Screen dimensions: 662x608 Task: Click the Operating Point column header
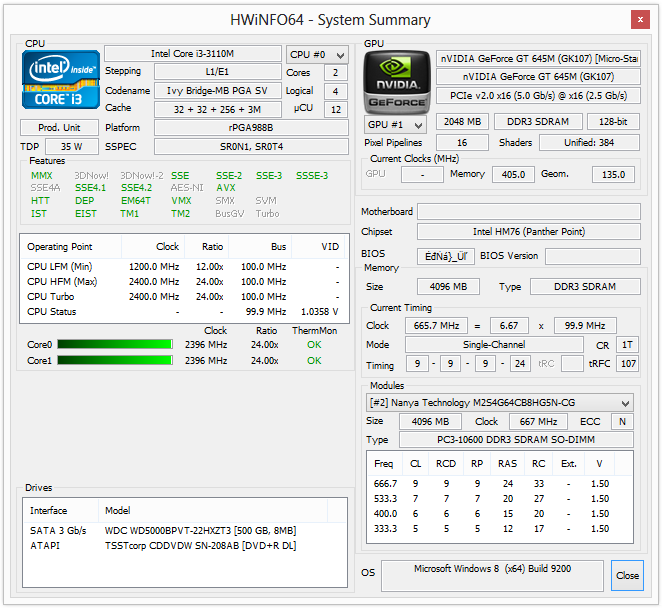pyautogui.click(x=71, y=247)
